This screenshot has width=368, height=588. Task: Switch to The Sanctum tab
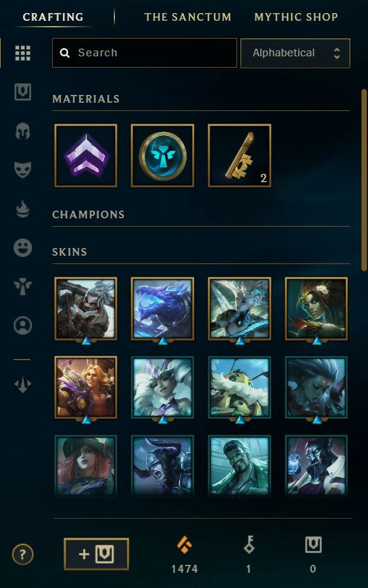coord(188,17)
